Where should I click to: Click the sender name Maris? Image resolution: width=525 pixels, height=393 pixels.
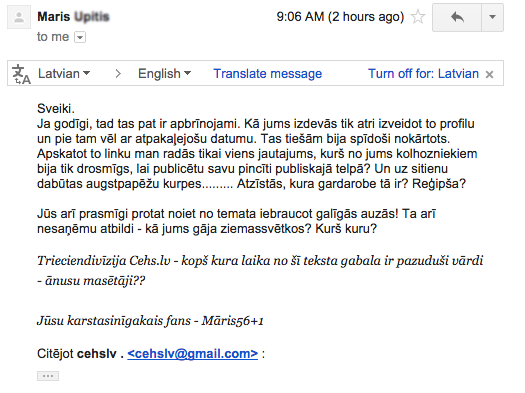pos(54,16)
